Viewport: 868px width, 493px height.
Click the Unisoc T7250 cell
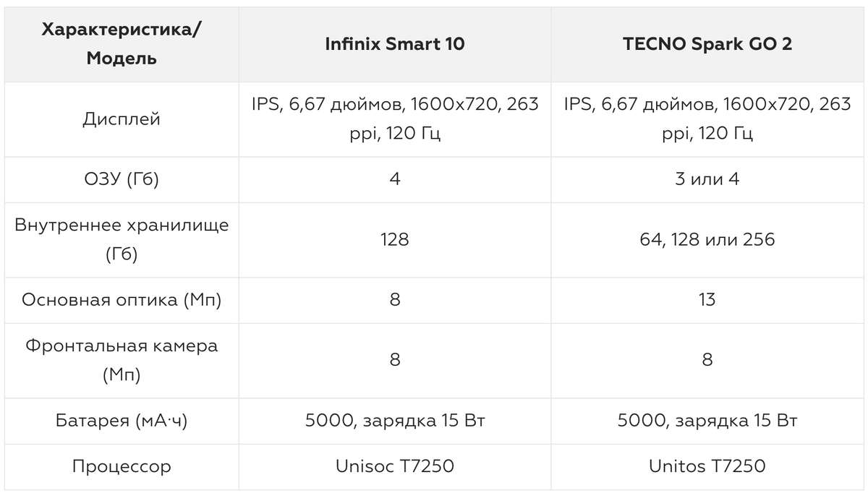click(x=395, y=466)
